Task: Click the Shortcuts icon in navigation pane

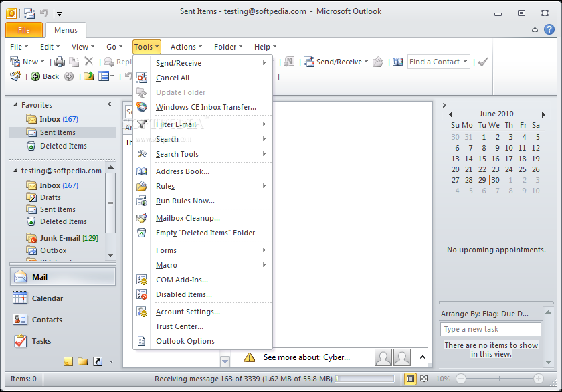Action: click(x=98, y=361)
